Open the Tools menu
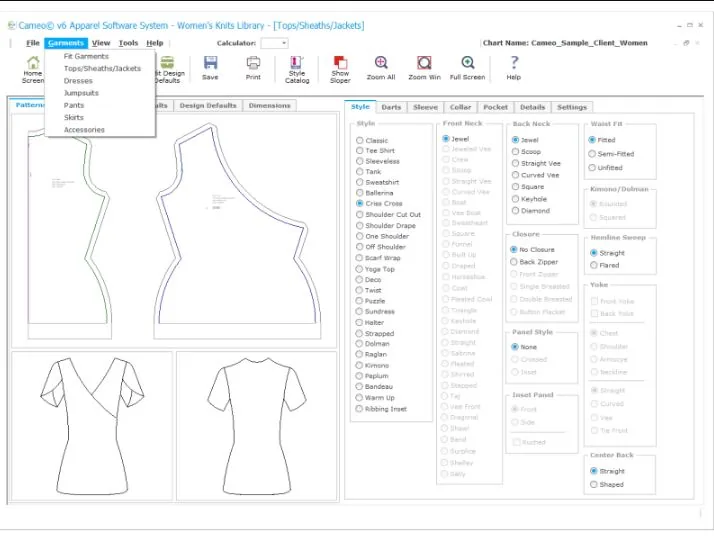The height and width of the screenshot is (539, 714). point(128,43)
